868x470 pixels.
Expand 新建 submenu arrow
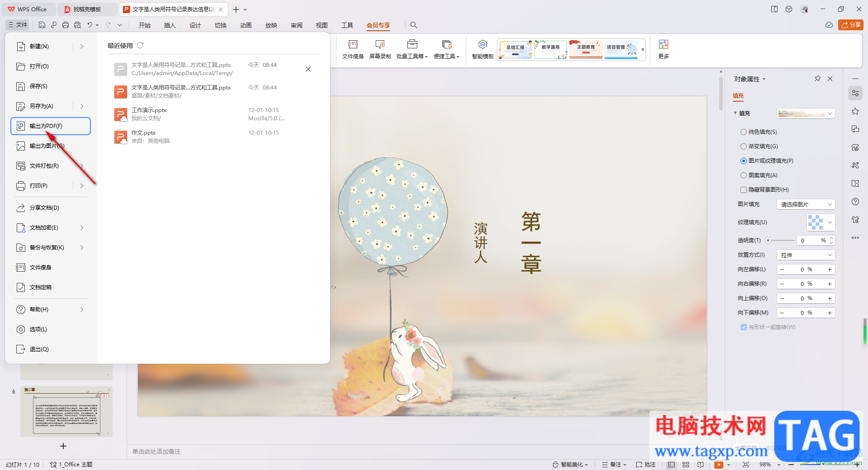(x=82, y=47)
